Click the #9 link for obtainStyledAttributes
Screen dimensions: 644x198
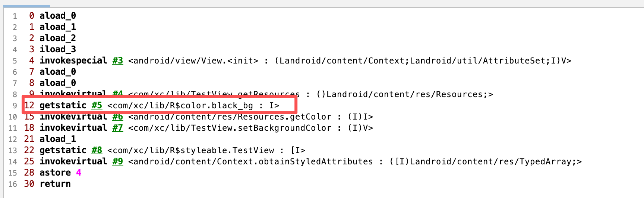click(118, 161)
